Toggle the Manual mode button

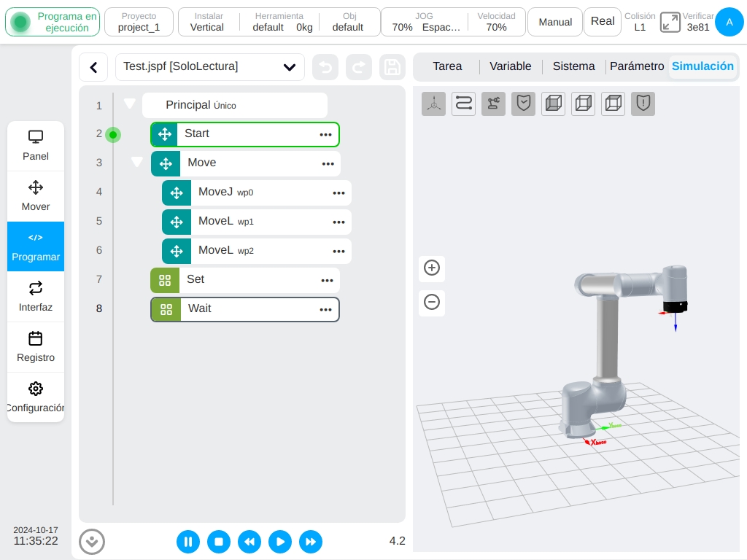tap(555, 22)
